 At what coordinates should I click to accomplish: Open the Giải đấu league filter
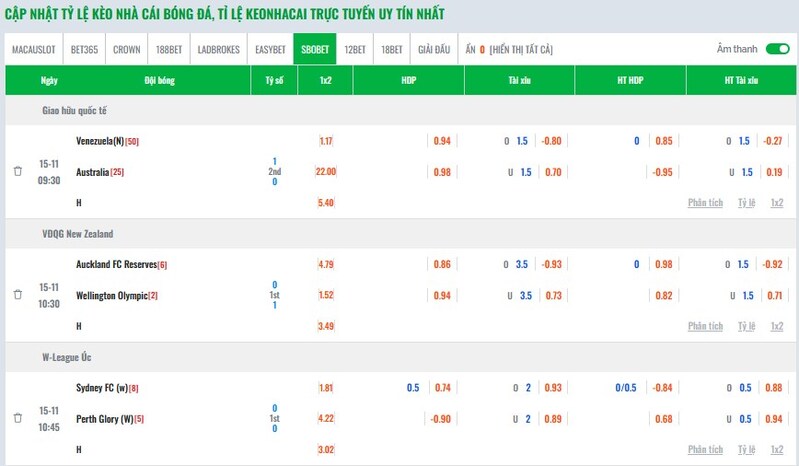coord(434,49)
